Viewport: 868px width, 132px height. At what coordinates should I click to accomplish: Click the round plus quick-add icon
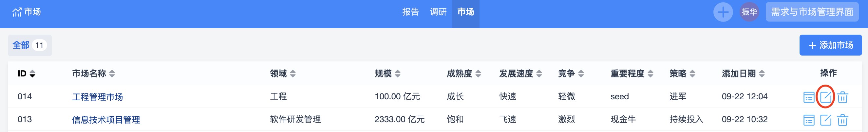[723, 12]
